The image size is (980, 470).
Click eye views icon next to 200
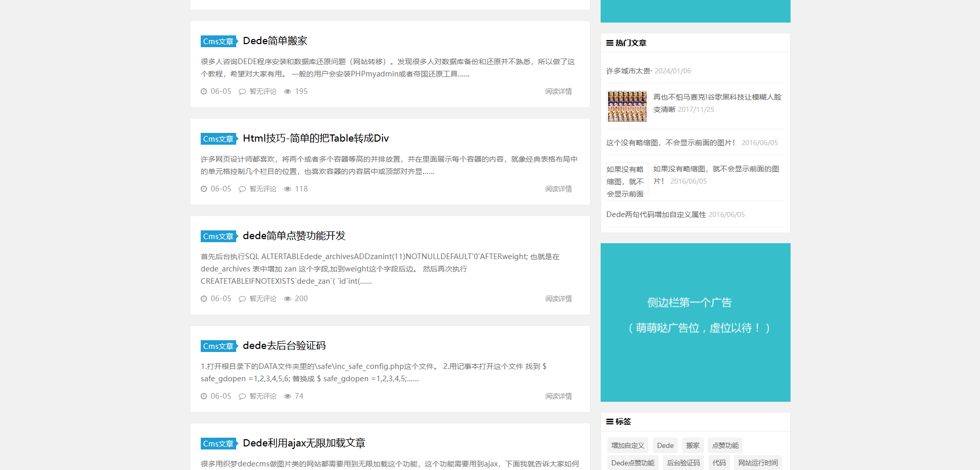[287, 299]
